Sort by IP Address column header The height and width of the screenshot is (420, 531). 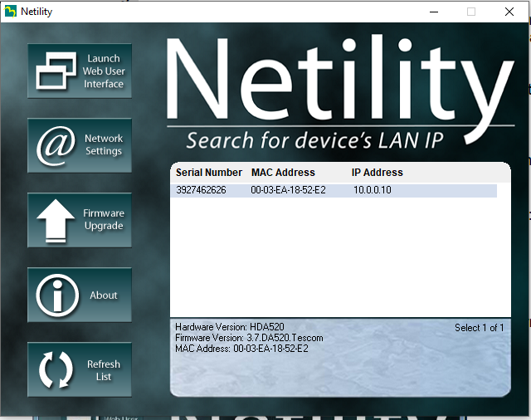pos(378,173)
